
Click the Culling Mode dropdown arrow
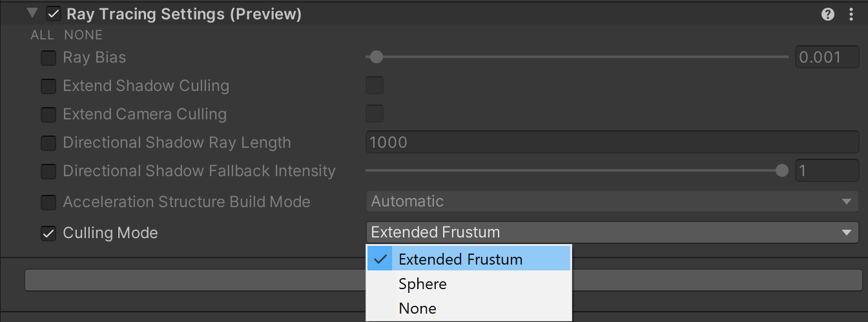pyautogui.click(x=846, y=232)
